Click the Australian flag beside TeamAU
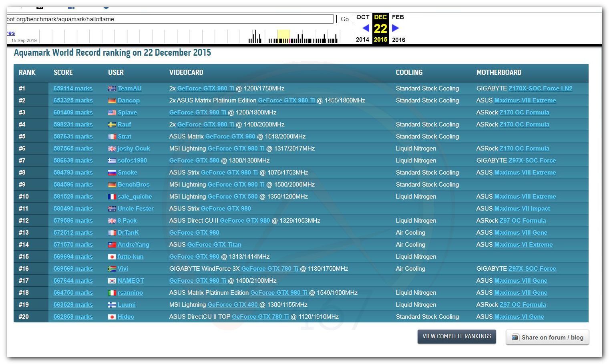609x364 pixels. point(112,88)
